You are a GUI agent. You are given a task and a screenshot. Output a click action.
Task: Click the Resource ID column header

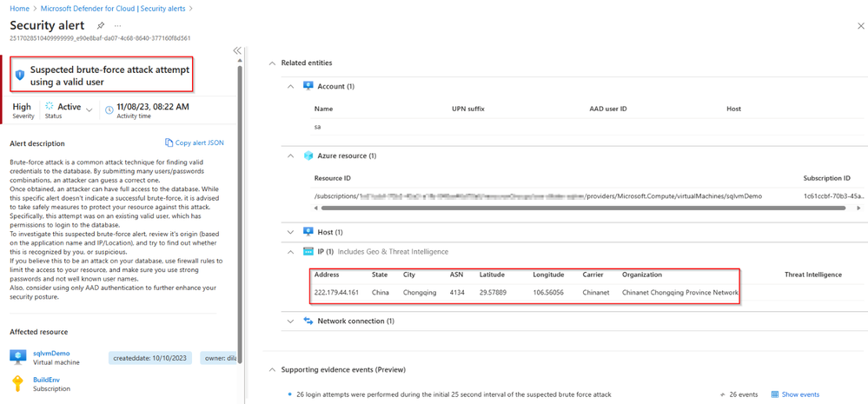[332, 178]
